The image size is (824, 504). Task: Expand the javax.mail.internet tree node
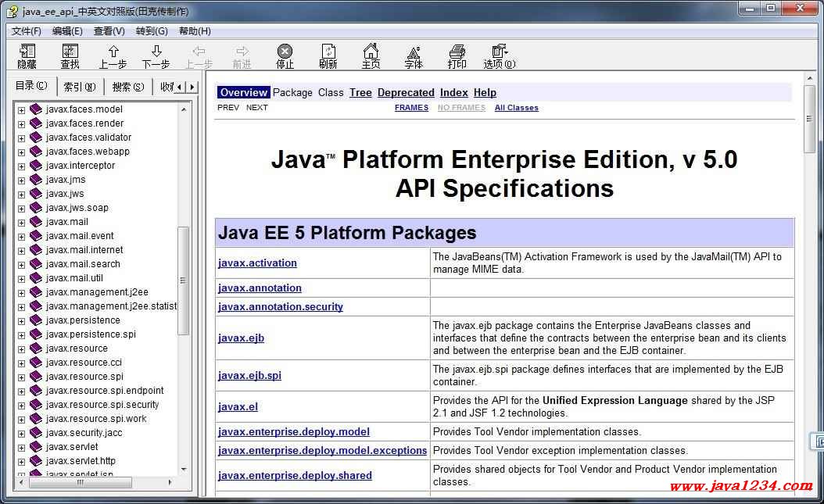pos(22,251)
